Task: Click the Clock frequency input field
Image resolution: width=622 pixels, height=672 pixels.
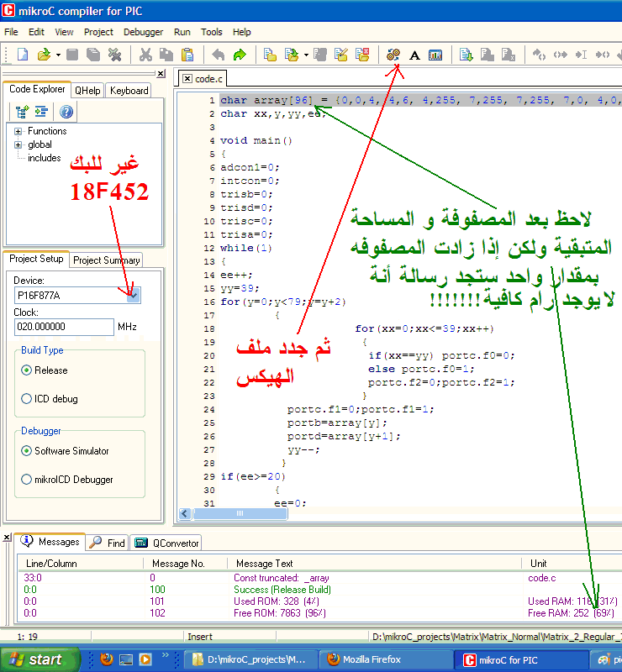Action: click(x=64, y=327)
